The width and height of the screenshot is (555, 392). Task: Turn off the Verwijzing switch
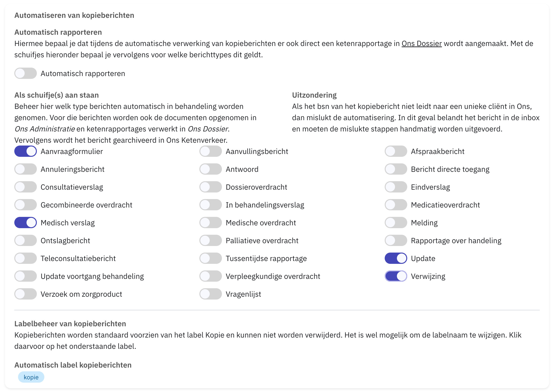pos(396,277)
